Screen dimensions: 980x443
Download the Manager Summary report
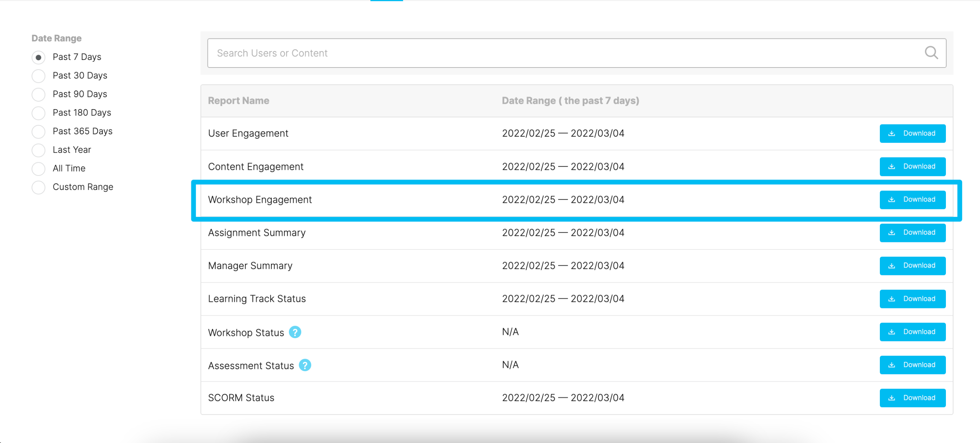coord(912,266)
